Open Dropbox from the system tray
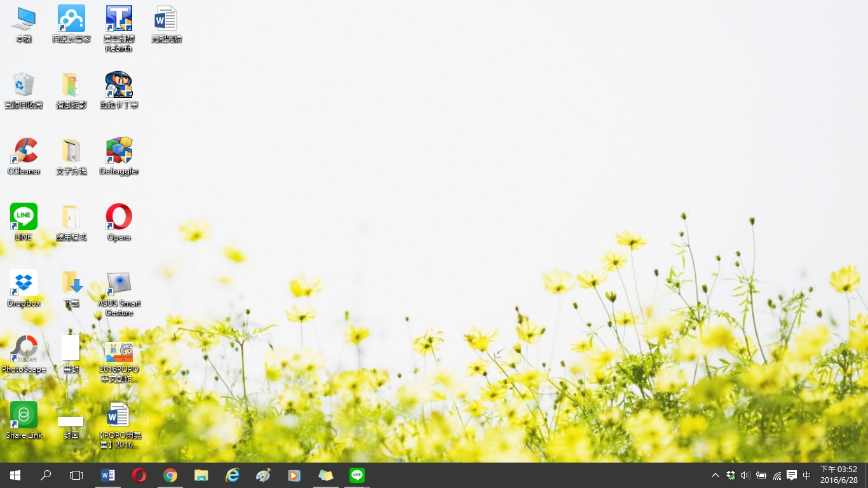The image size is (868, 488). tap(731, 475)
